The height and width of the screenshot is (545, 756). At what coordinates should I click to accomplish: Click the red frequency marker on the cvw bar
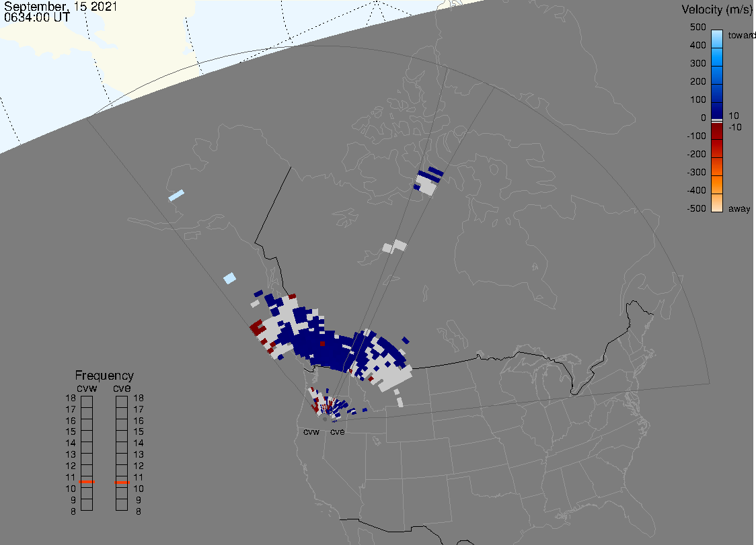[x=87, y=482]
